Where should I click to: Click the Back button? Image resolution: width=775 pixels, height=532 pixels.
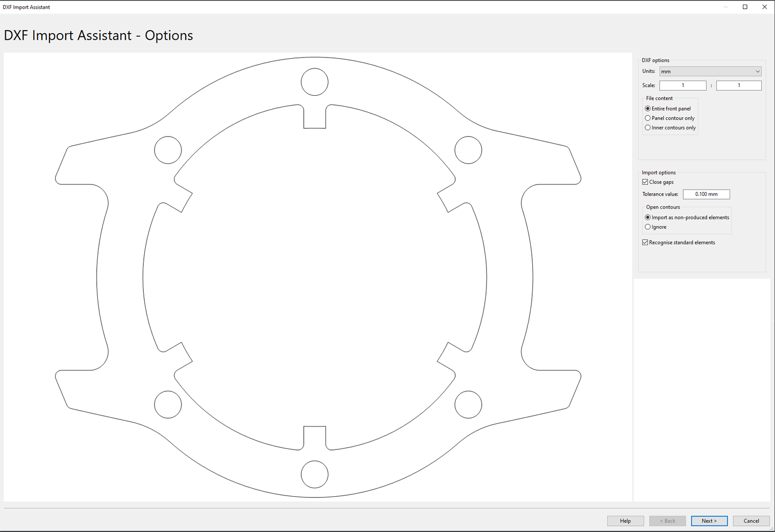(667, 521)
